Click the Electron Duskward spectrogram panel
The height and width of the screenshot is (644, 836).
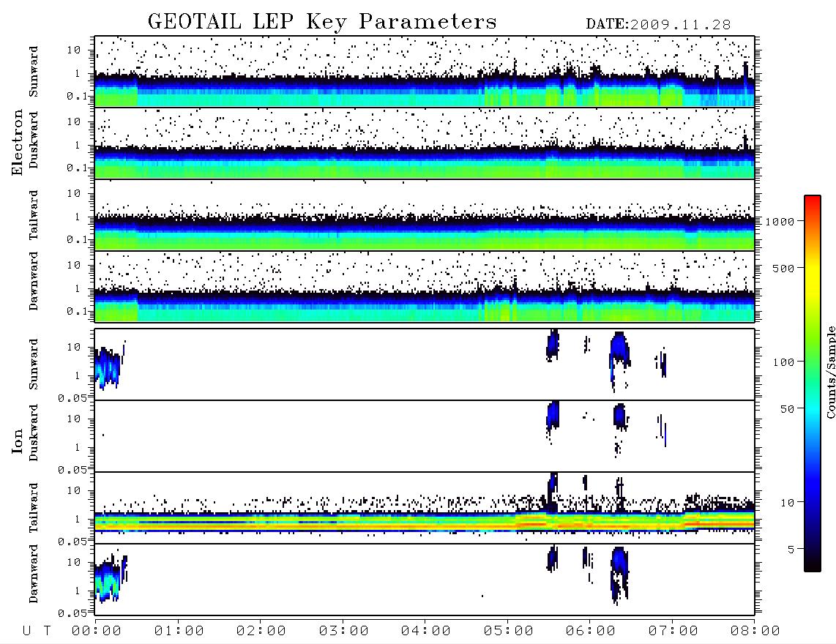tap(425, 143)
